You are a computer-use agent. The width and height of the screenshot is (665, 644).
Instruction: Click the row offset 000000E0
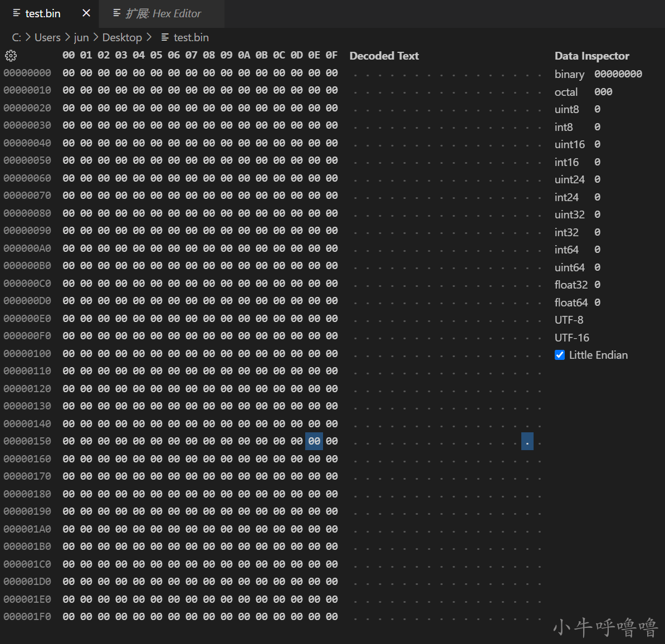pos(27,319)
